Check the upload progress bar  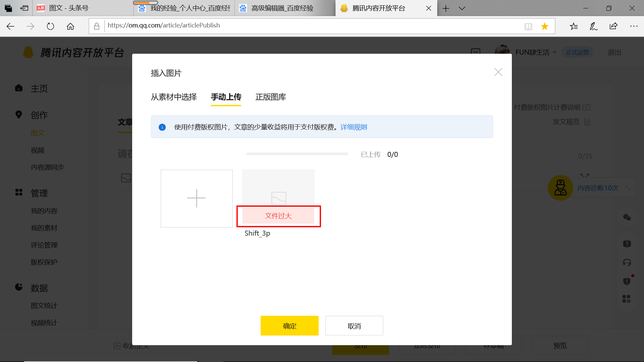pos(297,154)
